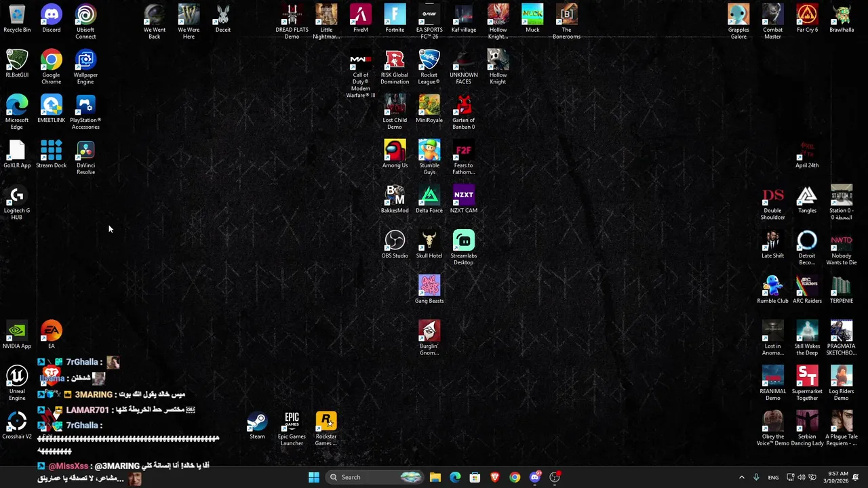Select the April 24th icon
The height and width of the screenshot is (488, 868).
[807, 155]
